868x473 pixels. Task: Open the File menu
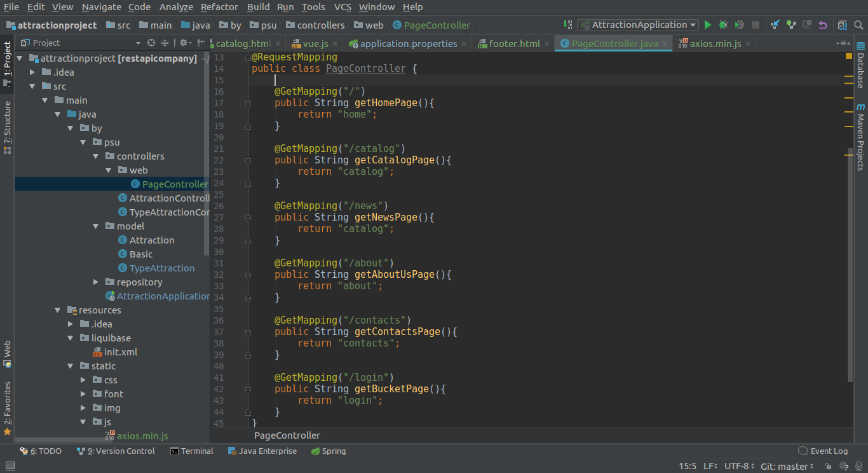tap(11, 7)
